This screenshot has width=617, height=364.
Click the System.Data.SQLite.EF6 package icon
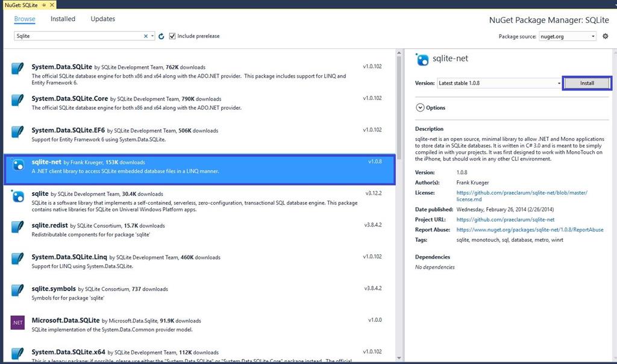coord(17,132)
